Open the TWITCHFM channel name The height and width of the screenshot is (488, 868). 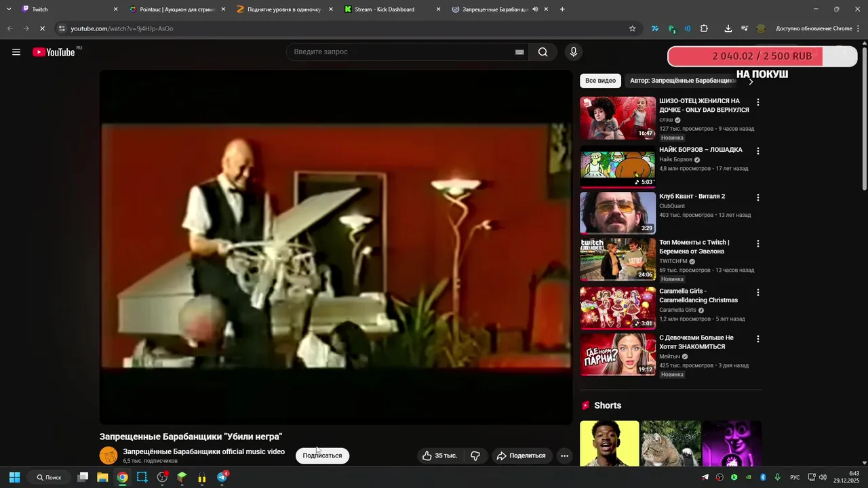point(673,261)
